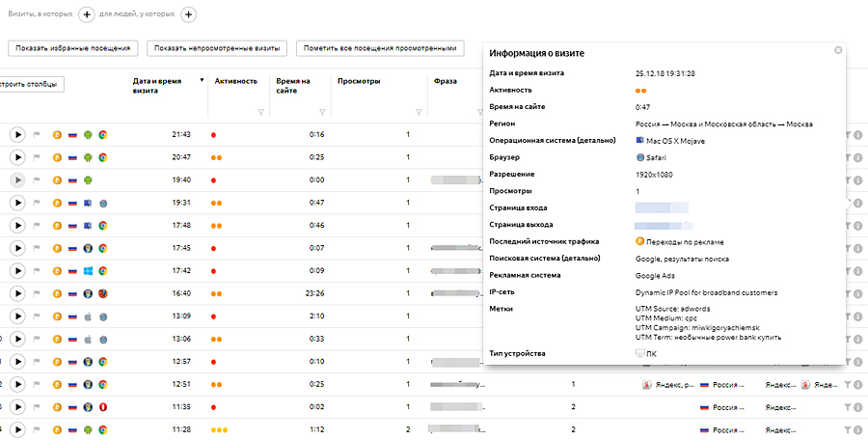Viewport: 868px width, 440px height.
Task: Mark the 12:57 visit with flag
Action: [x=38, y=361]
